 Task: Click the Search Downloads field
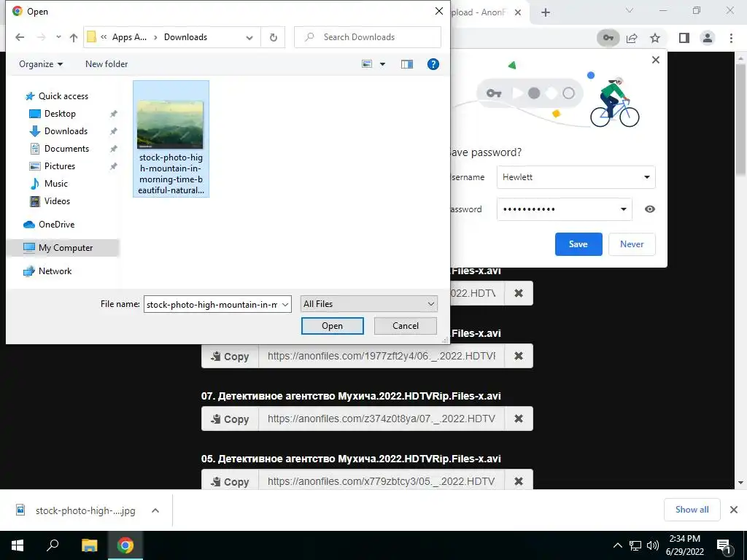pos(368,37)
